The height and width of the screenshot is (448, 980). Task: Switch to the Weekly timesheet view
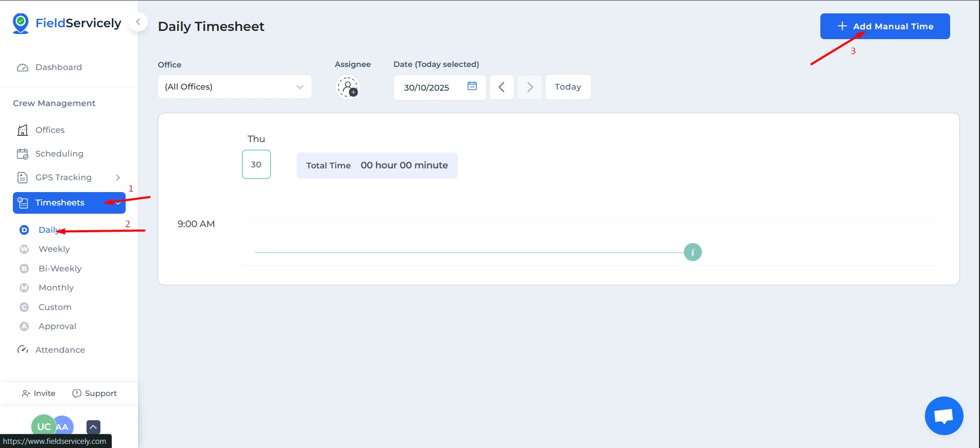coord(54,249)
